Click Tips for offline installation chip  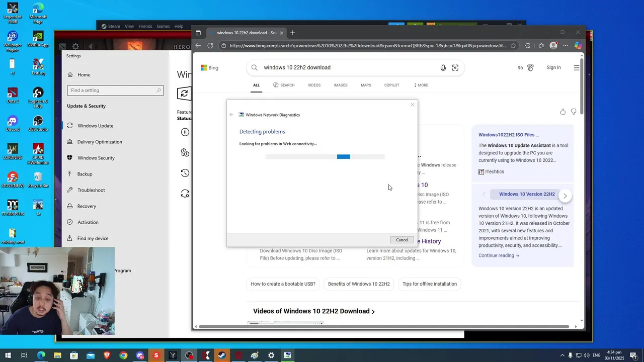[x=430, y=284]
